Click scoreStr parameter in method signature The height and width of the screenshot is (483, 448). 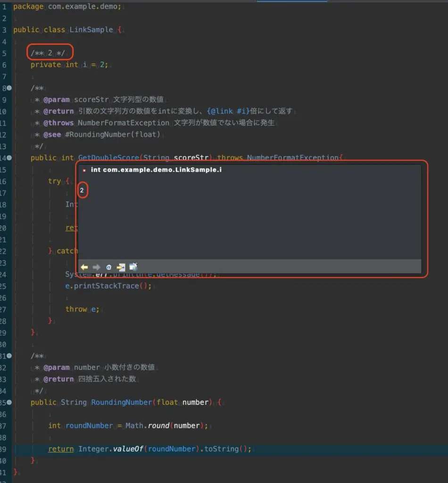[191, 158]
